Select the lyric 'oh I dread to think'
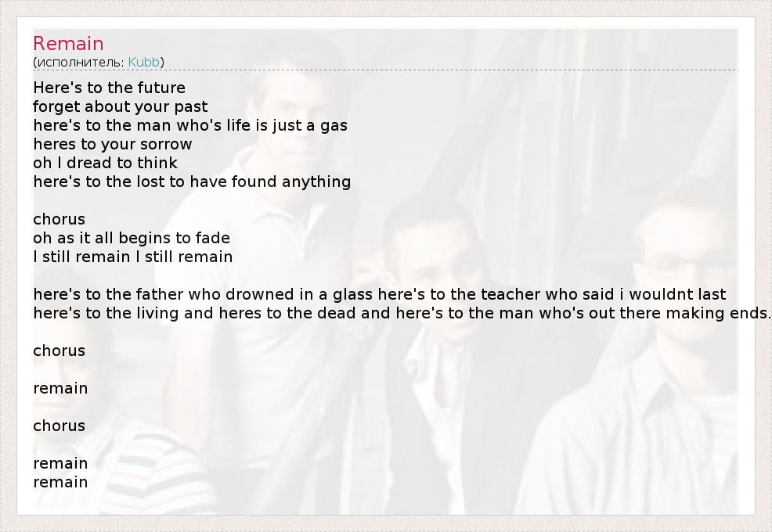This screenshot has height=532, width=772. tap(105, 163)
